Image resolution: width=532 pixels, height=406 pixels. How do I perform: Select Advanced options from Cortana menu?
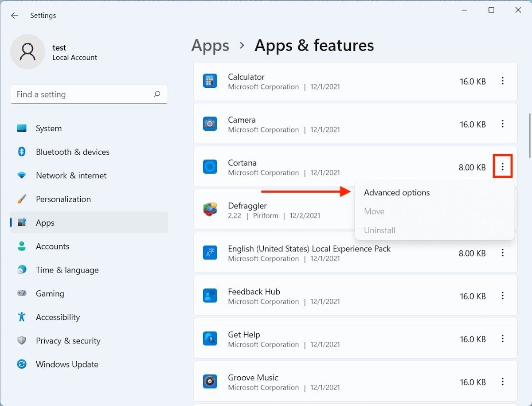[x=434, y=193]
